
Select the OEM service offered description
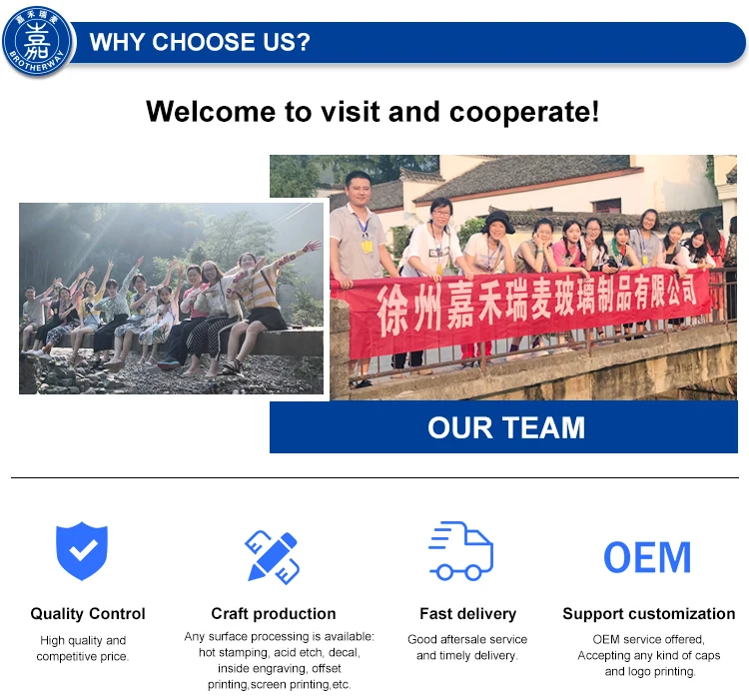click(x=649, y=655)
